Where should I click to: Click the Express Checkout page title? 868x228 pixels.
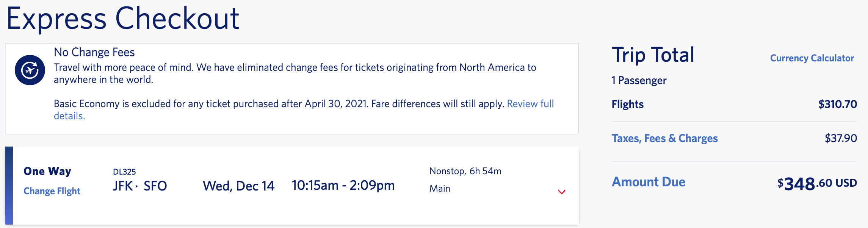(124, 17)
